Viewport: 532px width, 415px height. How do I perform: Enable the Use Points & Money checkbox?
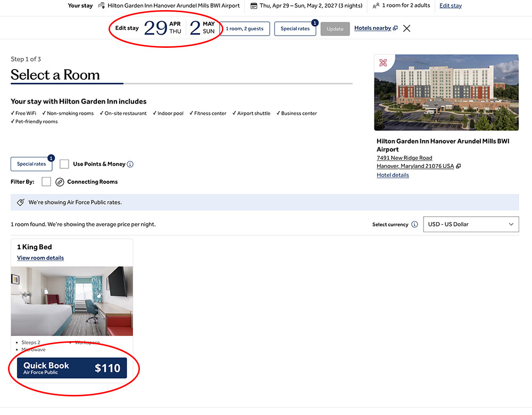click(x=64, y=164)
